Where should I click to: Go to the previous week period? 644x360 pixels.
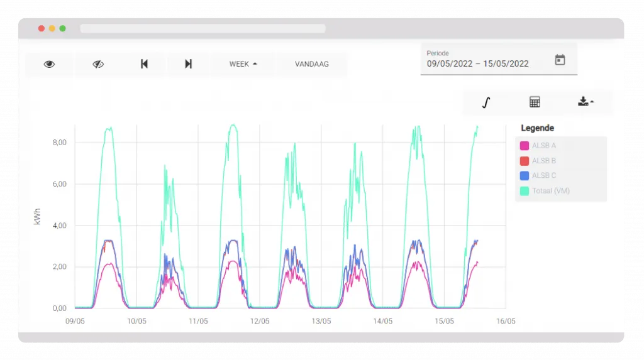click(144, 64)
